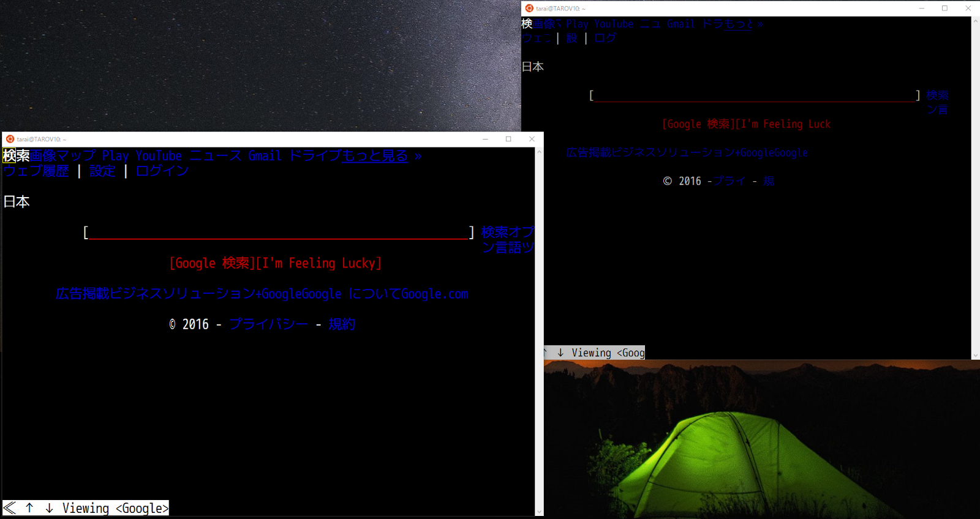Screen dimensions: 980x519
Task: Open YouTube link in back window
Action: (x=614, y=24)
